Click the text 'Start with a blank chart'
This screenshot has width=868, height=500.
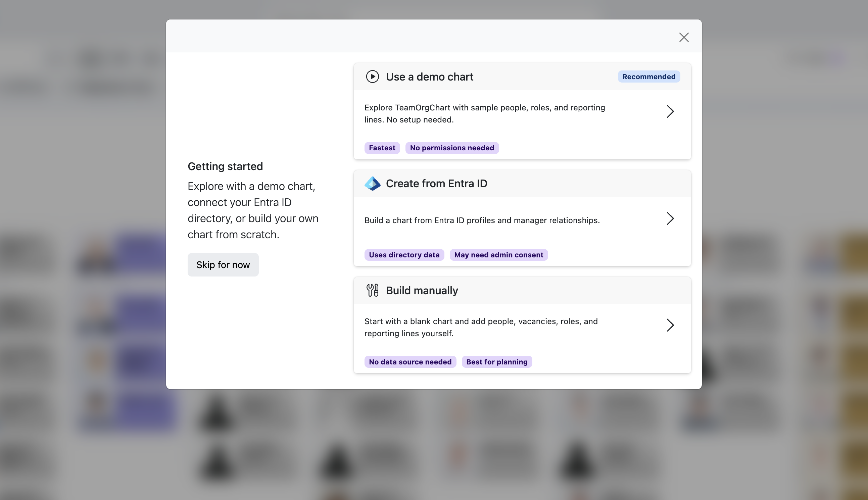coord(481,327)
